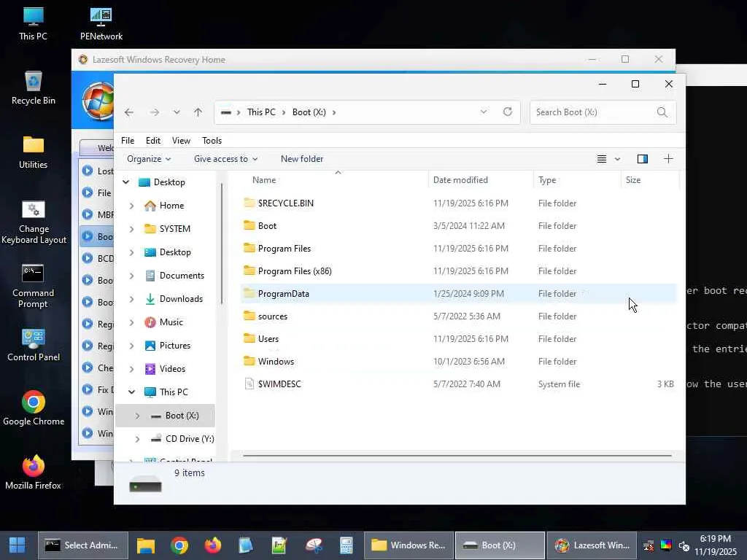Click navigation pane vertical scrollbar
Viewport: 747px width, 560px height.
tap(222, 243)
